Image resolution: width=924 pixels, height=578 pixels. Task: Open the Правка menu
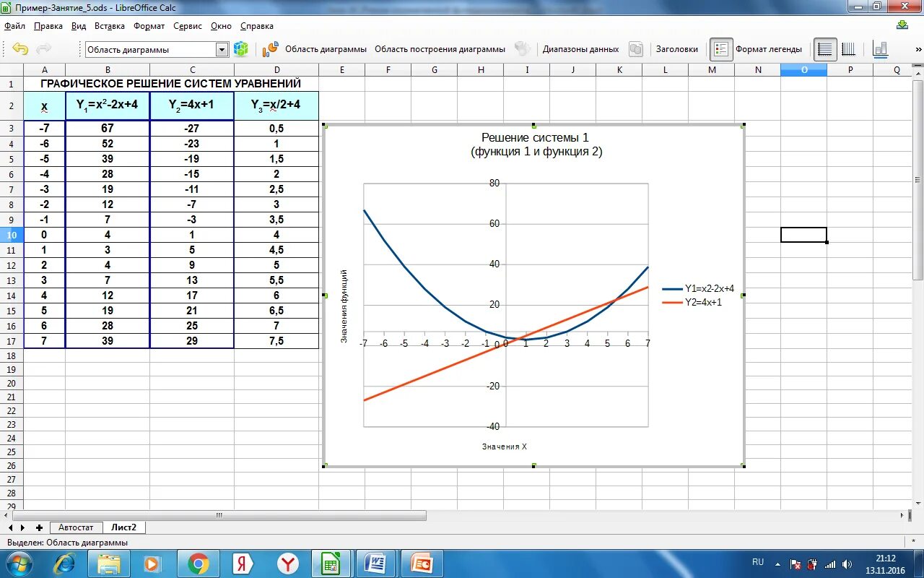pos(48,26)
